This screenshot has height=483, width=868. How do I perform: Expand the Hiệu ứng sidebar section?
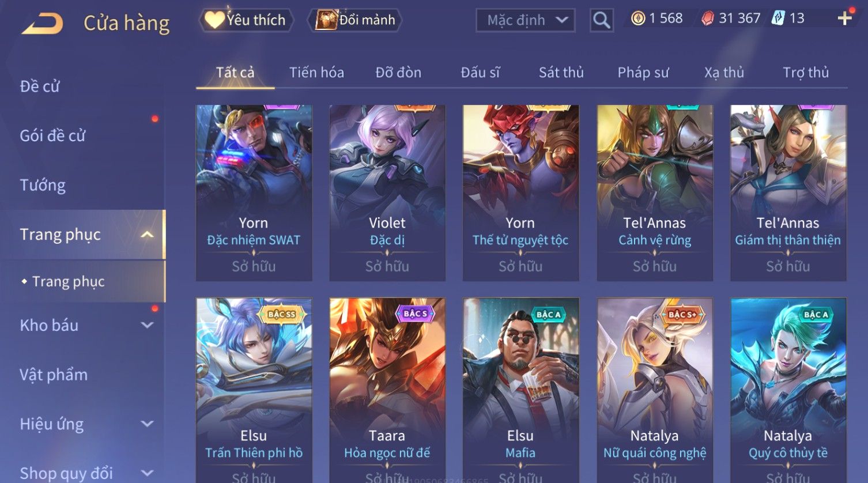[x=148, y=424]
